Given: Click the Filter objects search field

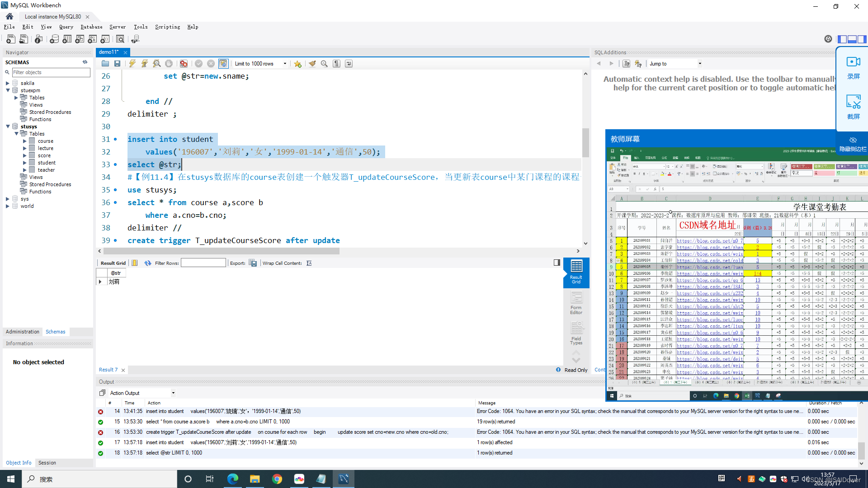Looking at the screenshot, I should pos(51,72).
